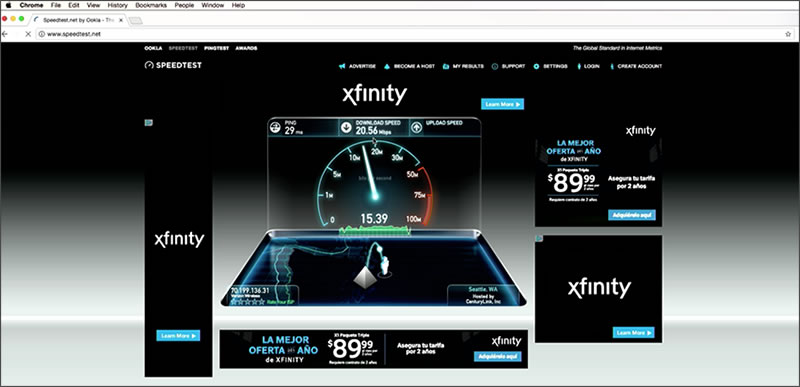This screenshot has width=800, height=387.
Task: Open the Help menu
Action: 238,5
